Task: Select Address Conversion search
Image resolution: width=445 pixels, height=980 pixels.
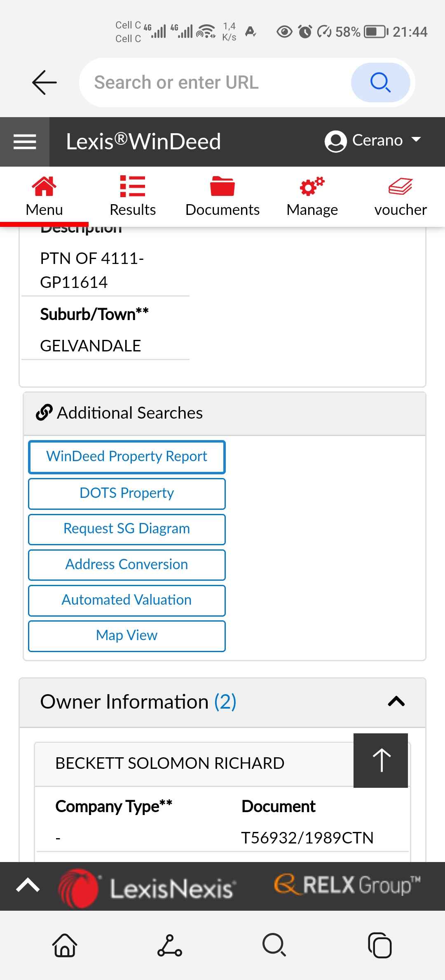Action: click(127, 565)
